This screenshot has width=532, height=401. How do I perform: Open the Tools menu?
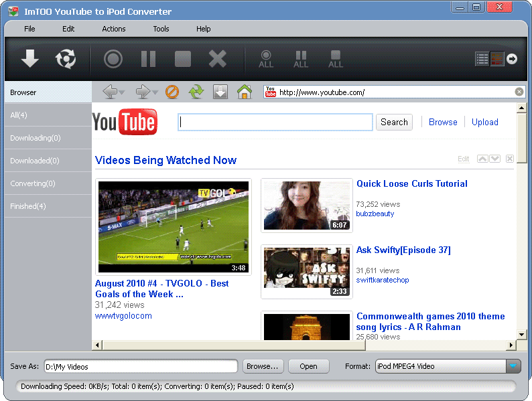pyautogui.click(x=161, y=29)
